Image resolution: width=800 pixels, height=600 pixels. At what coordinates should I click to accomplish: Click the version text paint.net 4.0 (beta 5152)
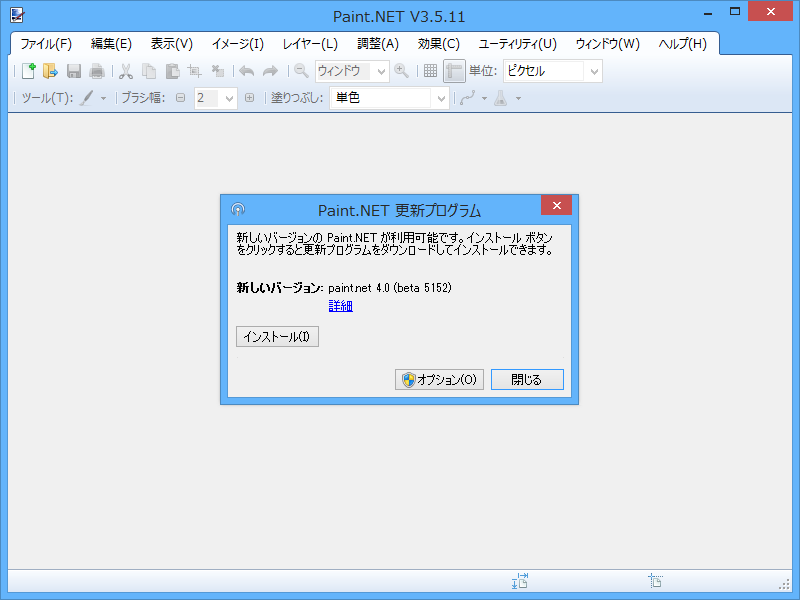pyautogui.click(x=390, y=288)
